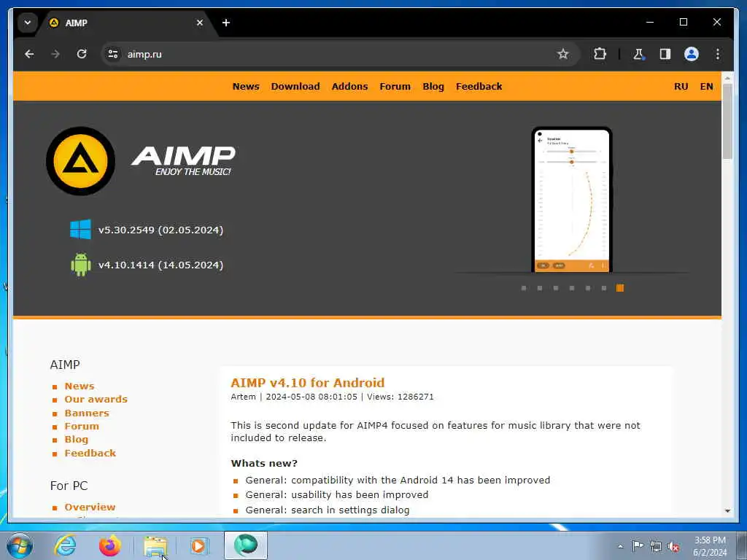The height and width of the screenshot is (560, 747).
Task: Click the Android robot download icon
Action: [x=80, y=265]
